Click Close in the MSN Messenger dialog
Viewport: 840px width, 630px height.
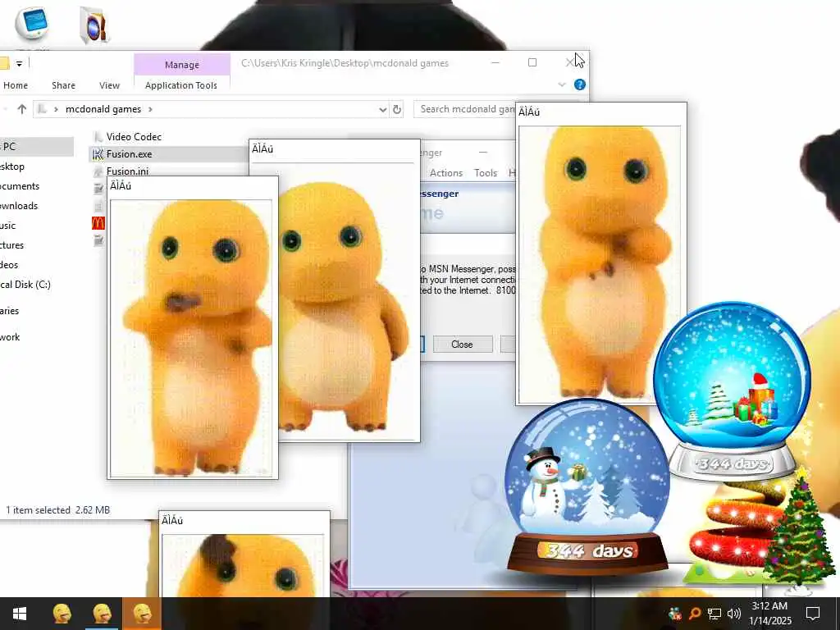click(463, 344)
